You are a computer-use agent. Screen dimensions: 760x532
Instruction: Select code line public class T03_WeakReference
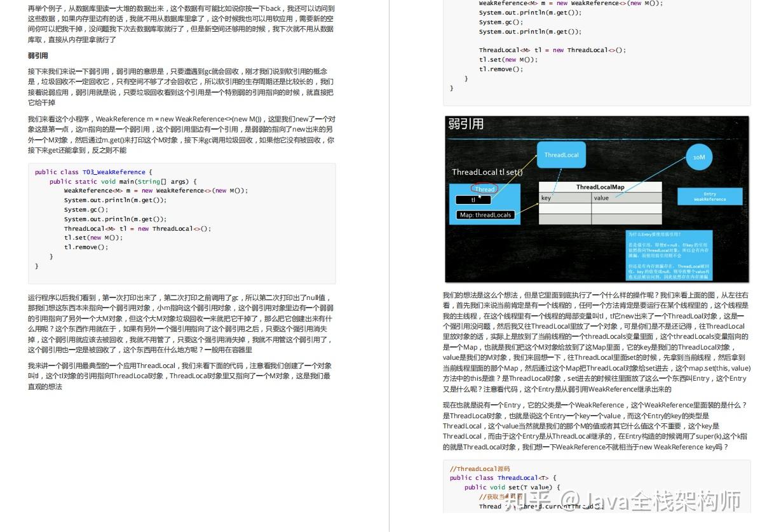[93, 172]
